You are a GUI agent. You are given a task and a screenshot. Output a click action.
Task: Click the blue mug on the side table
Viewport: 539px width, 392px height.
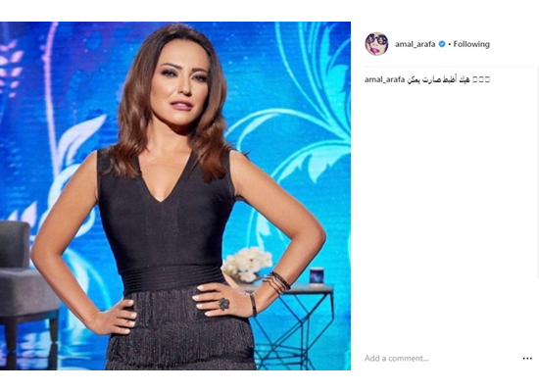317,275
